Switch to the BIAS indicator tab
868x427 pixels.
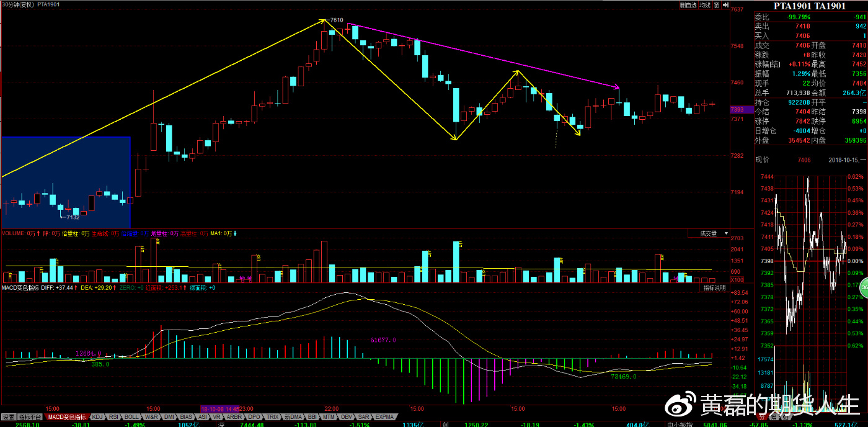[x=185, y=417]
